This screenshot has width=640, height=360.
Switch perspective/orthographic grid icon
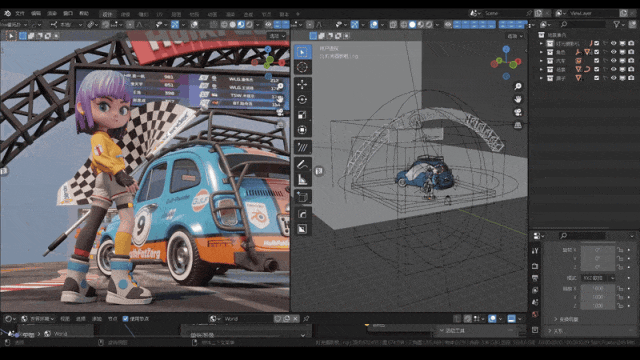(x=518, y=125)
